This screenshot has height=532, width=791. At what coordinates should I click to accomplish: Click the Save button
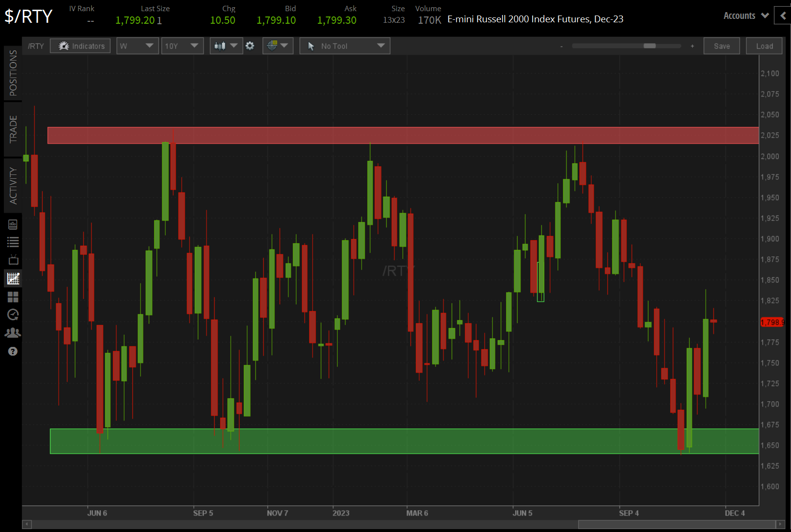(x=722, y=46)
